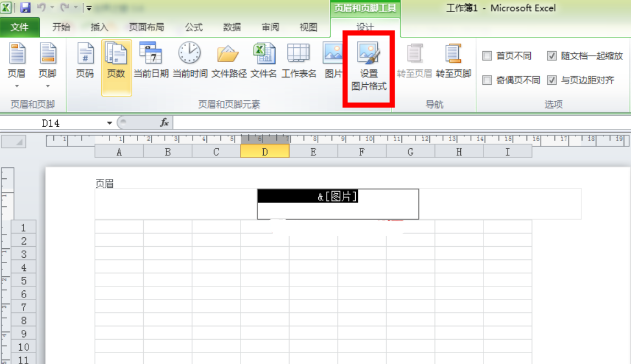Switch to the 开始 ribbon tab

(61, 28)
